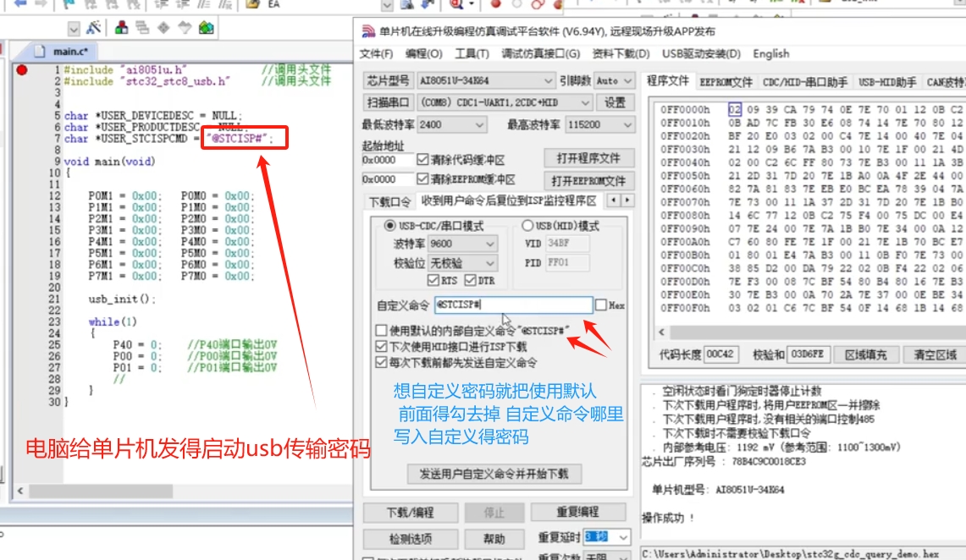Switch to the EEPROM文件 tab
This screenshot has width=966, height=560.
(x=726, y=81)
